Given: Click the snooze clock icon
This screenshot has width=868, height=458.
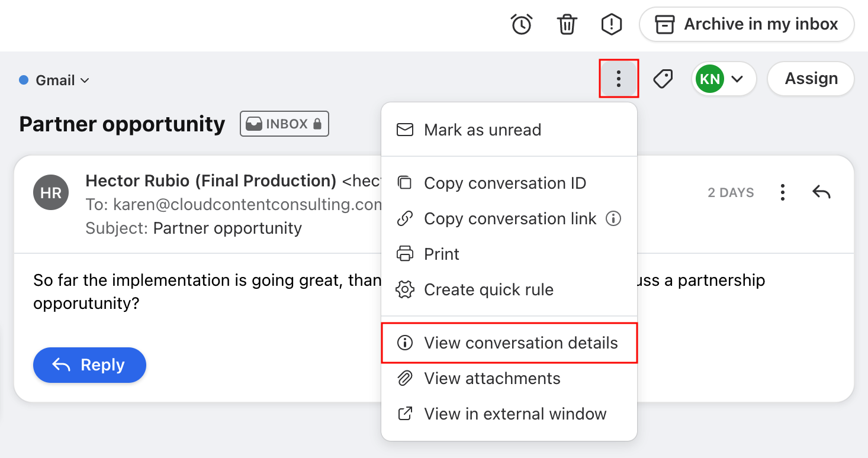Looking at the screenshot, I should 522,24.
